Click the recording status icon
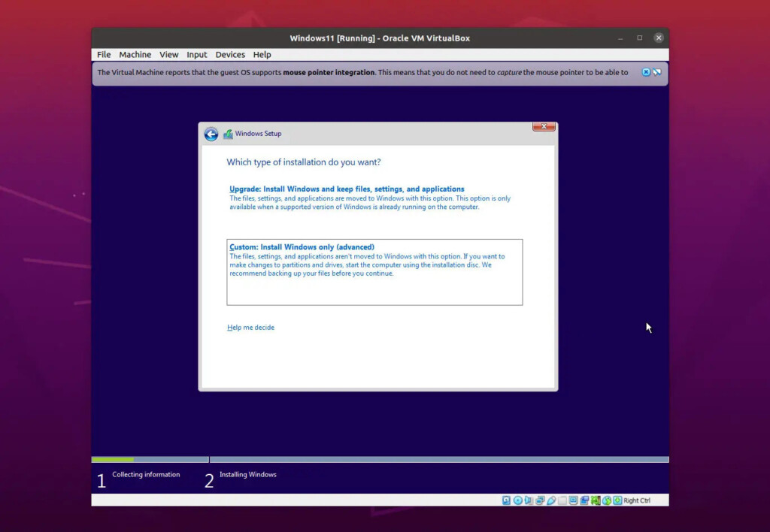This screenshot has height=532, width=770. pos(584,500)
